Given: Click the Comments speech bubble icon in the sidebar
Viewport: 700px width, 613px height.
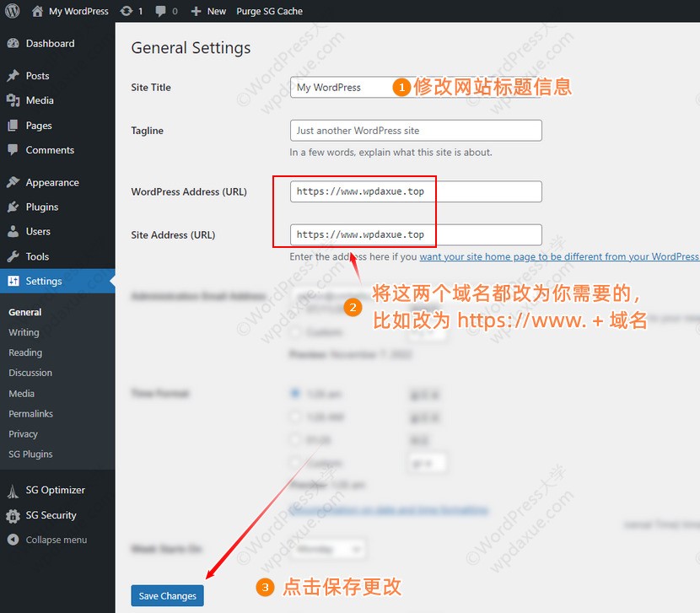Looking at the screenshot, I should 13,149.
